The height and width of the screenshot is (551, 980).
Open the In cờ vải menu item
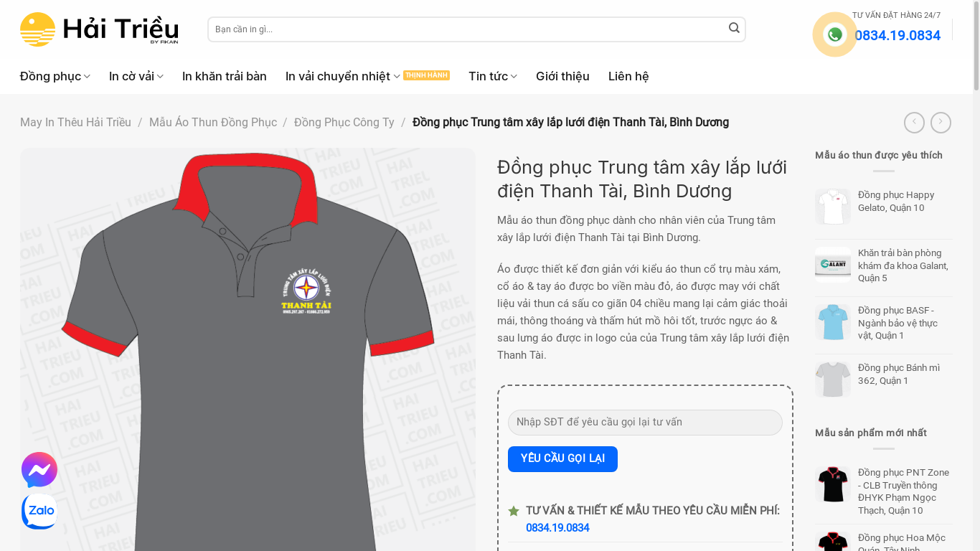point(131,76)
